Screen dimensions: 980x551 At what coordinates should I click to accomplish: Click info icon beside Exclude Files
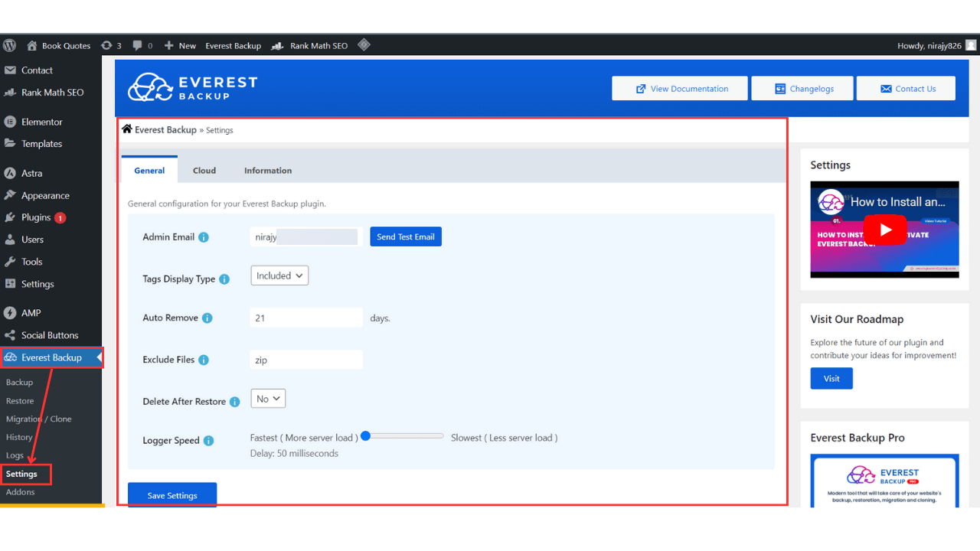tap(204, 360)
